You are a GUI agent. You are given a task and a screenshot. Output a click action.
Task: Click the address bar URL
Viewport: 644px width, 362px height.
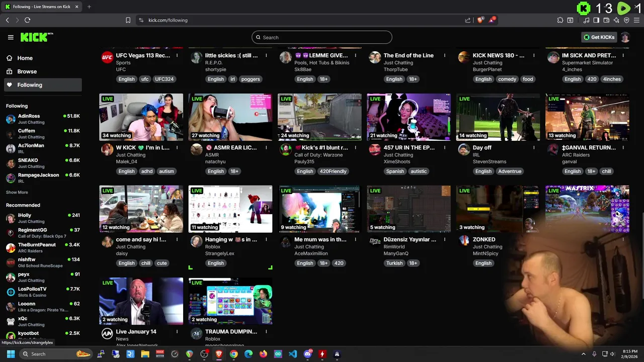[x=168, y=20]
